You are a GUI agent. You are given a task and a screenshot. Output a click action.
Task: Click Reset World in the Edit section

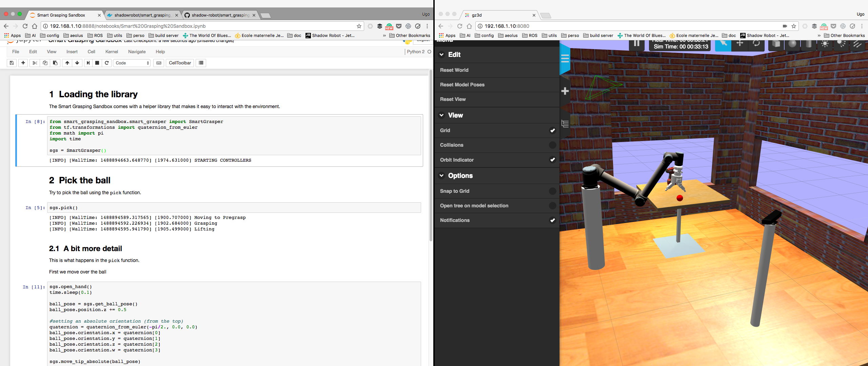[497, 70]
